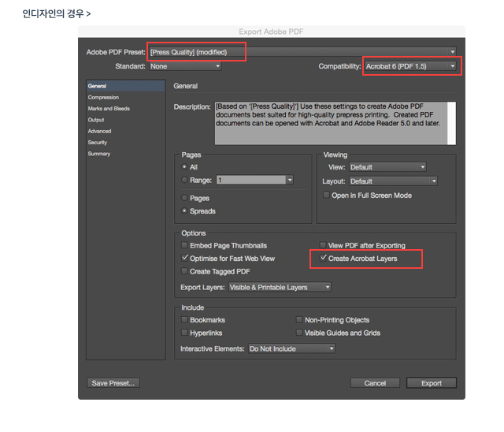This screenshot has width=504, height=432.
Task: Enable View PDF after Exporting
Action: point(323,245)
